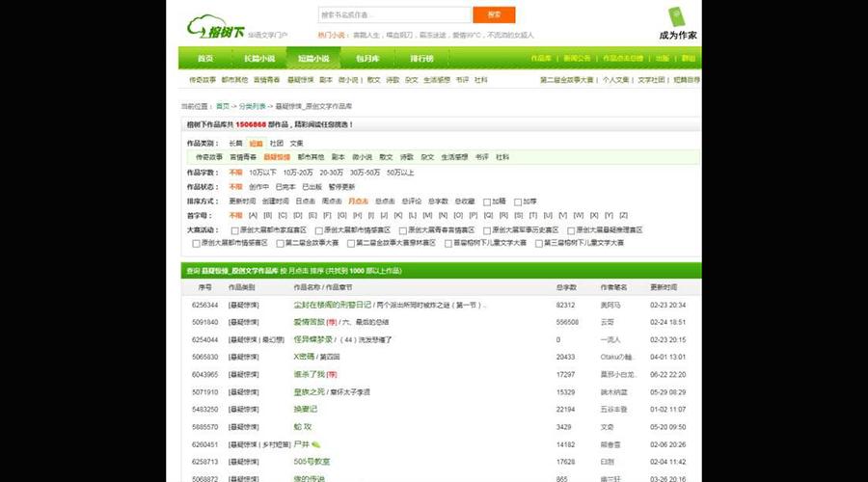Filter by first letter [M]
This screenshot has height=482, width=868.
point(427,215)
